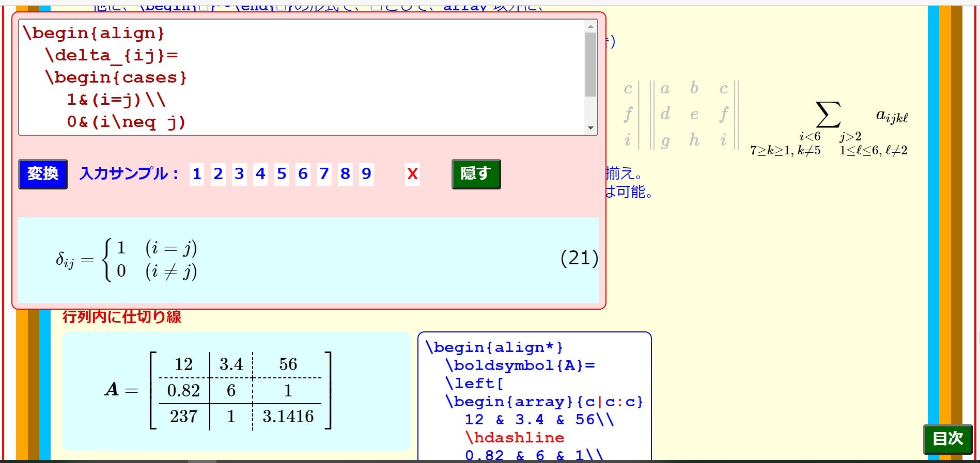Click the '12 & 3.4 & 56\\' code line

(x=539, y=420)
